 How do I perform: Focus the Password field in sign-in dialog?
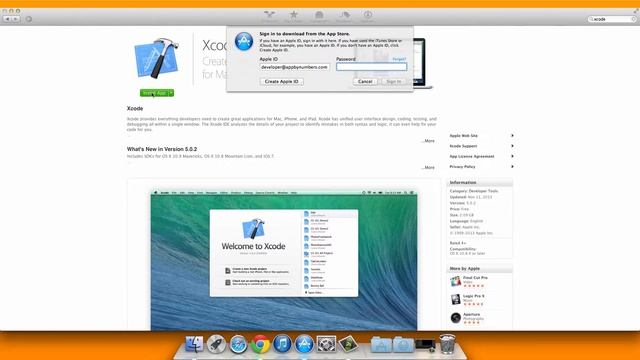tap(371, 67)
